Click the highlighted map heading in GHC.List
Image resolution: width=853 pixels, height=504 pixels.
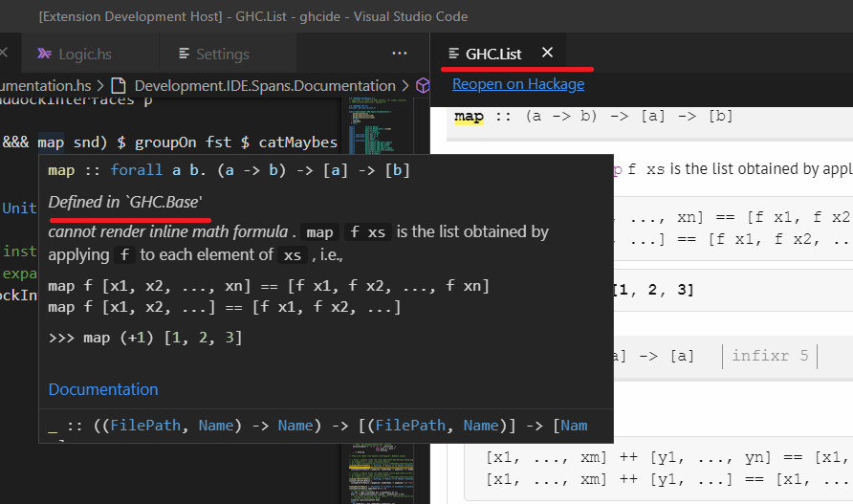(469, 117)
